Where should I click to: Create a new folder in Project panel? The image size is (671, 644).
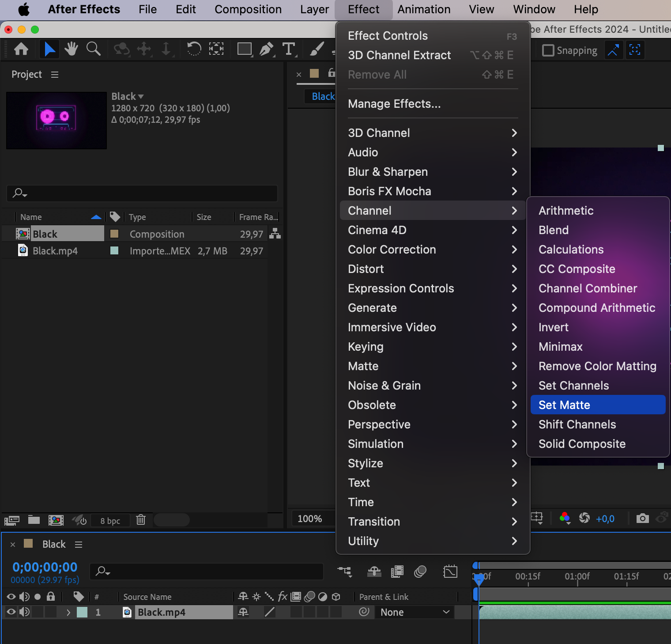pyautogui.click(x=34, y=520)
